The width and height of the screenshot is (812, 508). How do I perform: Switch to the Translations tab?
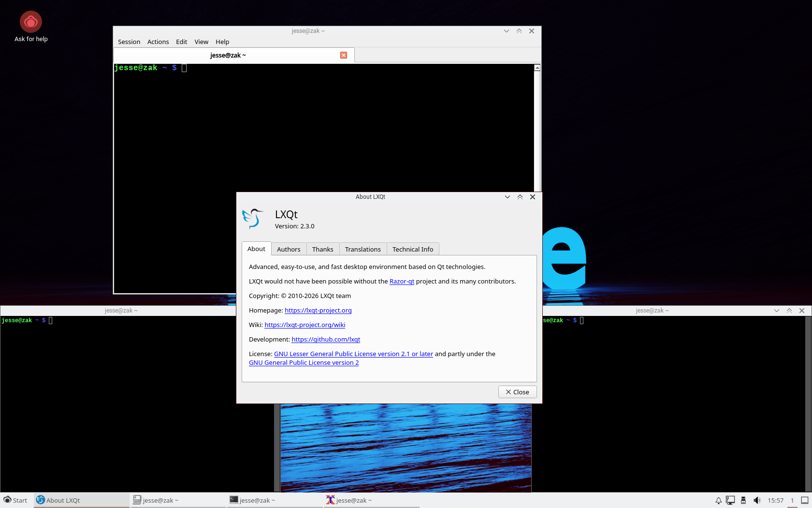point(363,249)
